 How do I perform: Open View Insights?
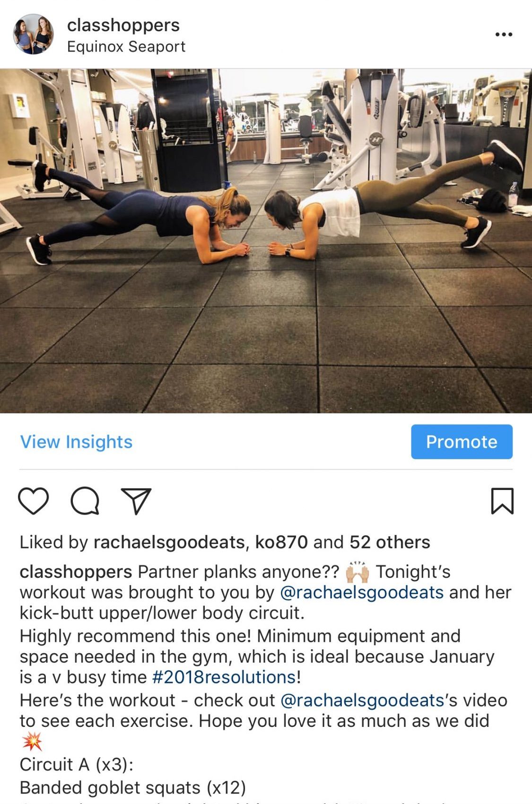(76, 442)
